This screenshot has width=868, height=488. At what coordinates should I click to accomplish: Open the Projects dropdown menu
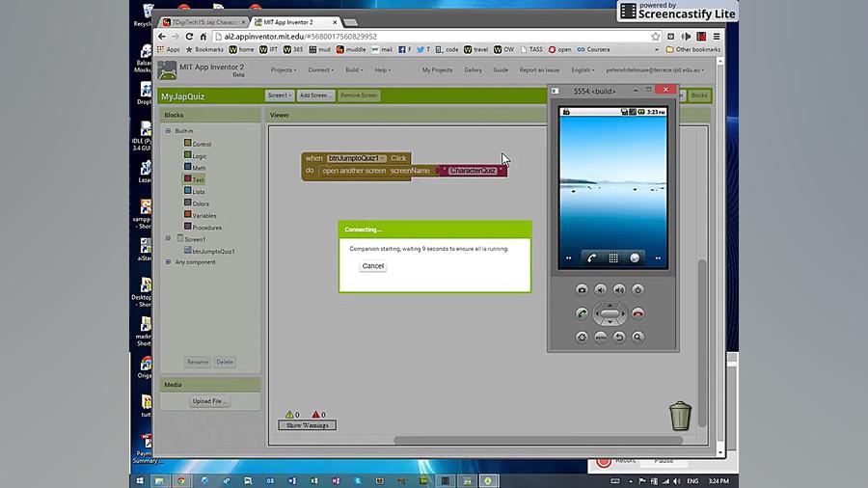(284, 70)
